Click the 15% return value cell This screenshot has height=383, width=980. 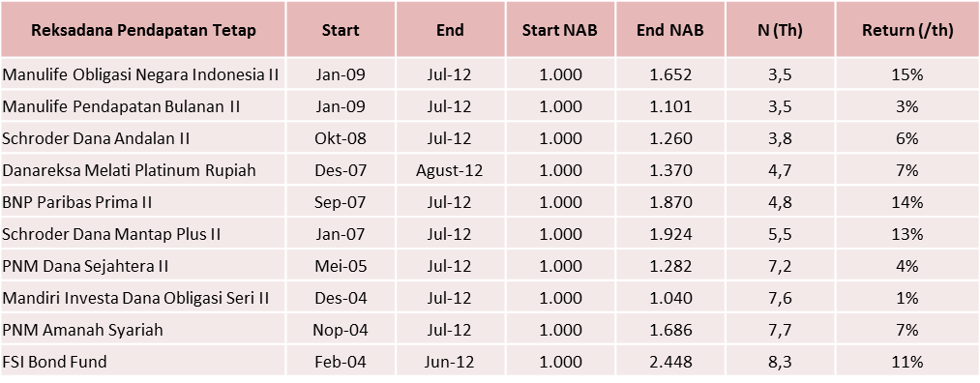[x=907, y=74]
